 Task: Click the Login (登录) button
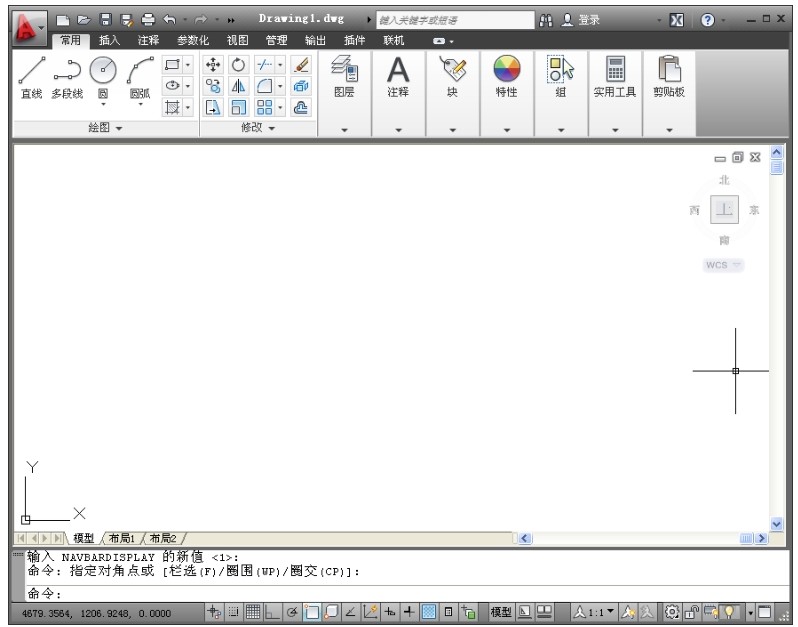click(x=581, y=20)
